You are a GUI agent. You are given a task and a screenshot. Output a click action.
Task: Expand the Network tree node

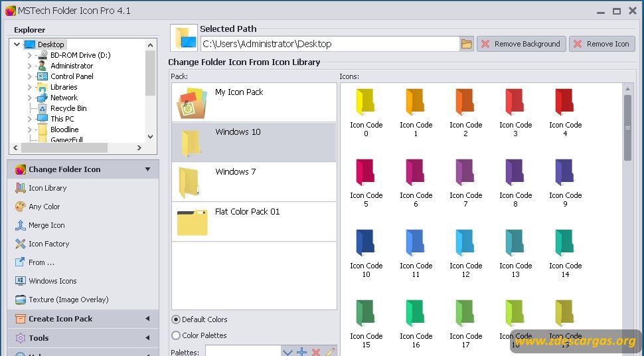pos(30,98)
